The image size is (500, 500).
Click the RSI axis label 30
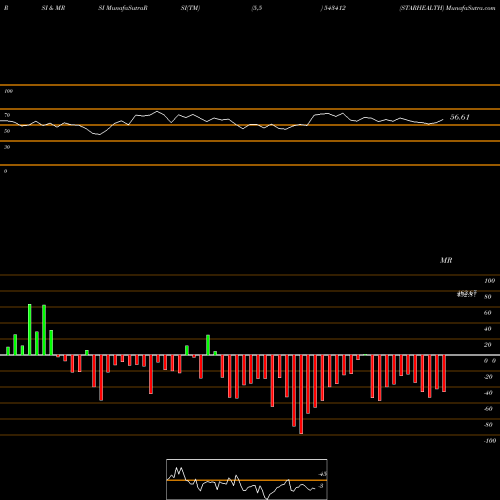[x=7, y=147]
